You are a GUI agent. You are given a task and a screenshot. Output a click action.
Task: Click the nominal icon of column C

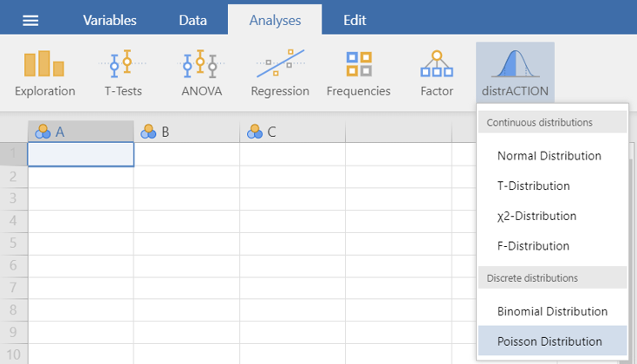pyautogui.click(x=255, y=132)
